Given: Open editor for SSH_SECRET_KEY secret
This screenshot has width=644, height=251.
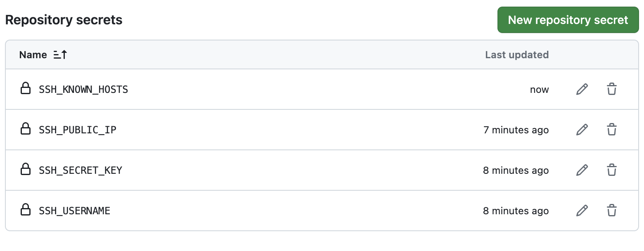Looking at the screenshot, I should pyautogui.click(x=582, y=170).
